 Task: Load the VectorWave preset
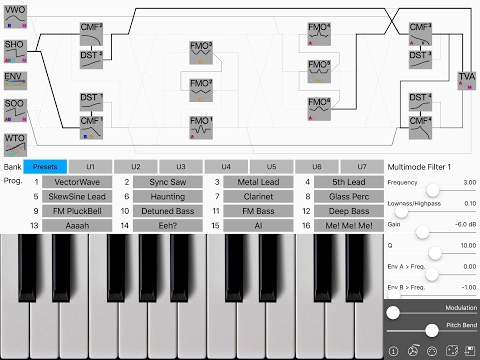click(x=77, y=182)
